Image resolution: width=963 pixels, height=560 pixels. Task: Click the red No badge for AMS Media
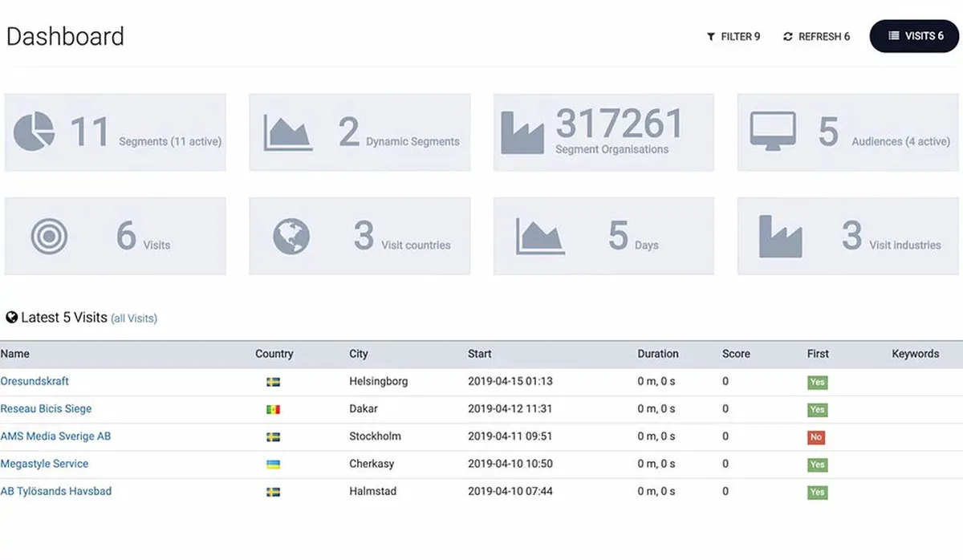coord(816,437)
